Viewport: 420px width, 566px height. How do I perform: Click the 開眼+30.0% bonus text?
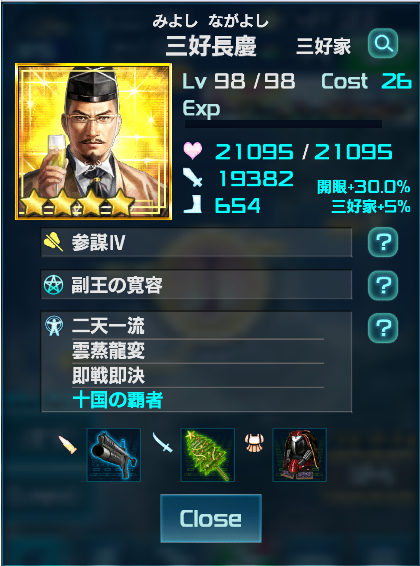[364, 187]
